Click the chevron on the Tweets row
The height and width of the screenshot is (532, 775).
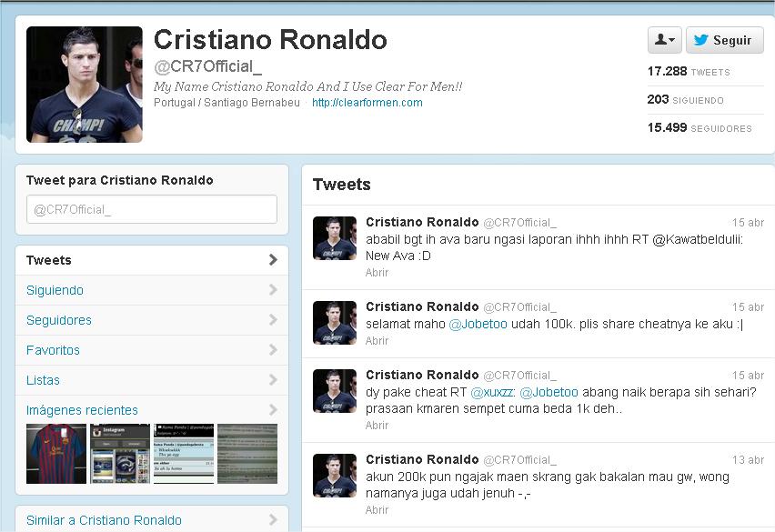[273, 260]
